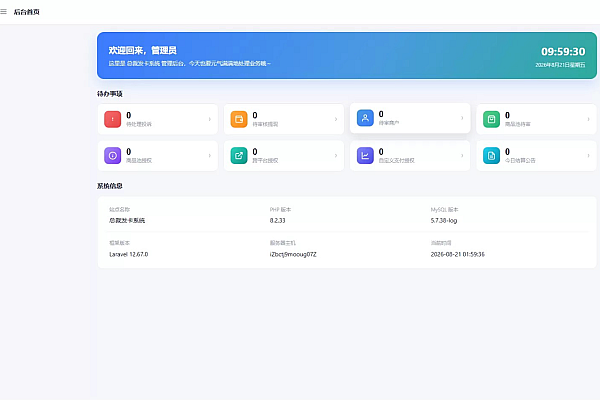Click the purple product pool authorization icon

tap(112, 156)
